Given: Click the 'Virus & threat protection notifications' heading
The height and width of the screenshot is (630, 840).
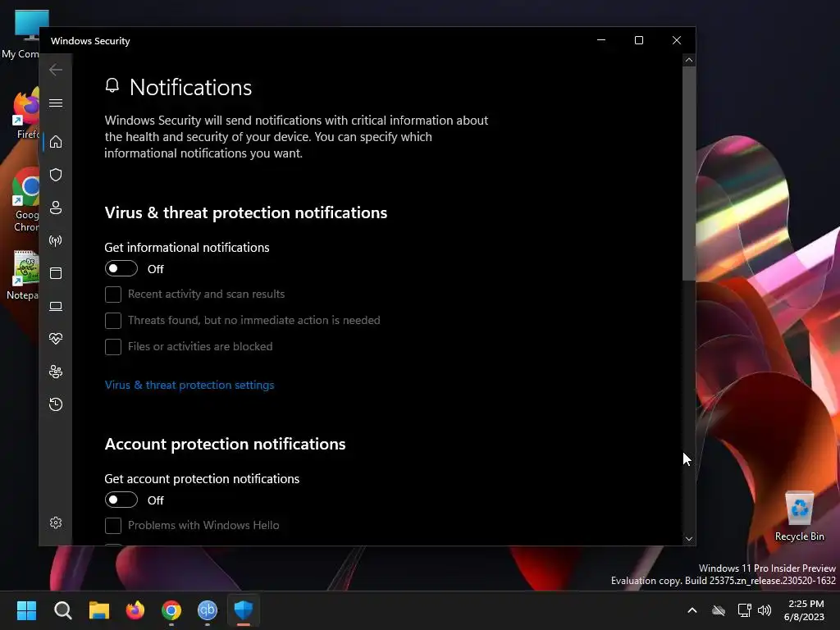Looking at the screenshot, I should pos(246,212).
